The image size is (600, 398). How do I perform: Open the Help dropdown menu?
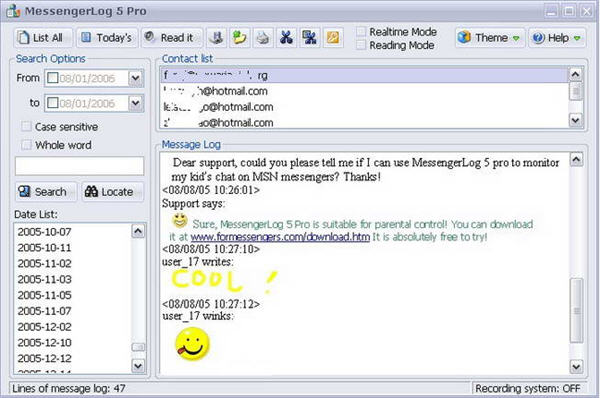click(x=557, y=38)
